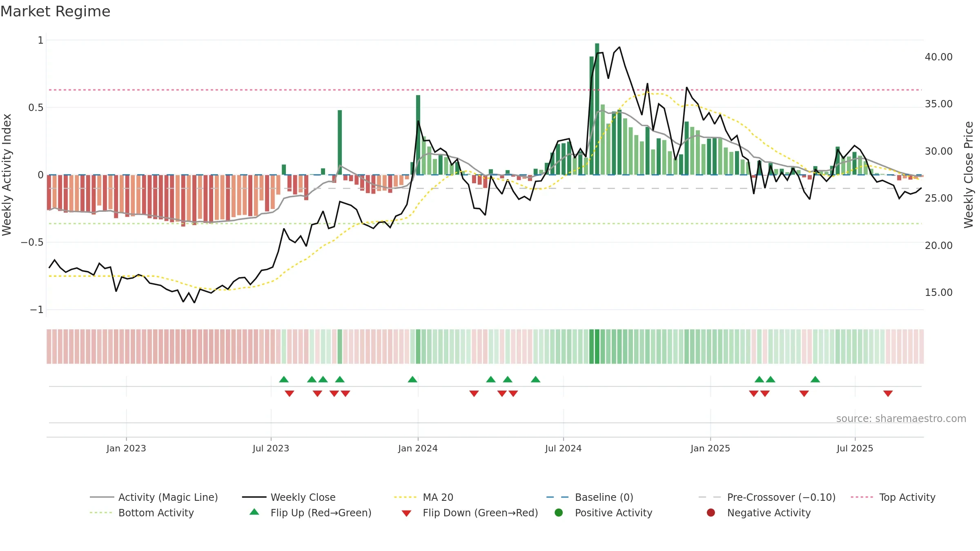Toggle the Weekly Close legend entry
Image resolution: width=980 pixels, height=551 pixels.
coord(289,497)
